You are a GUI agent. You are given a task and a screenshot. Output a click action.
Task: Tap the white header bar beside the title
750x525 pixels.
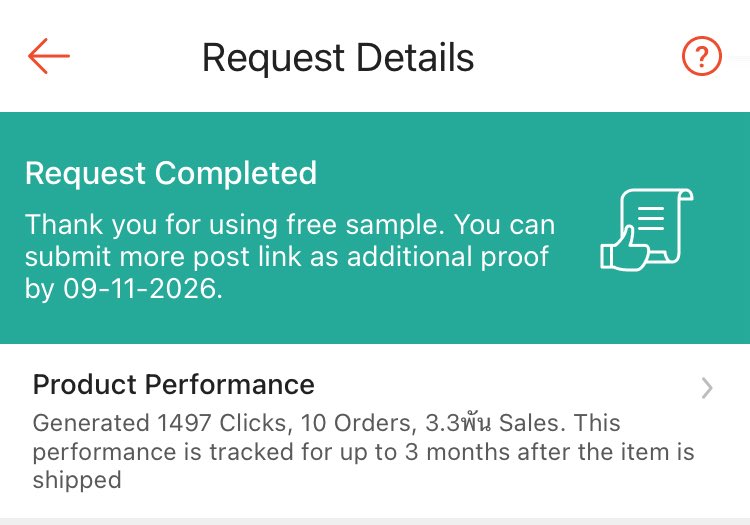tap(574, 56)
